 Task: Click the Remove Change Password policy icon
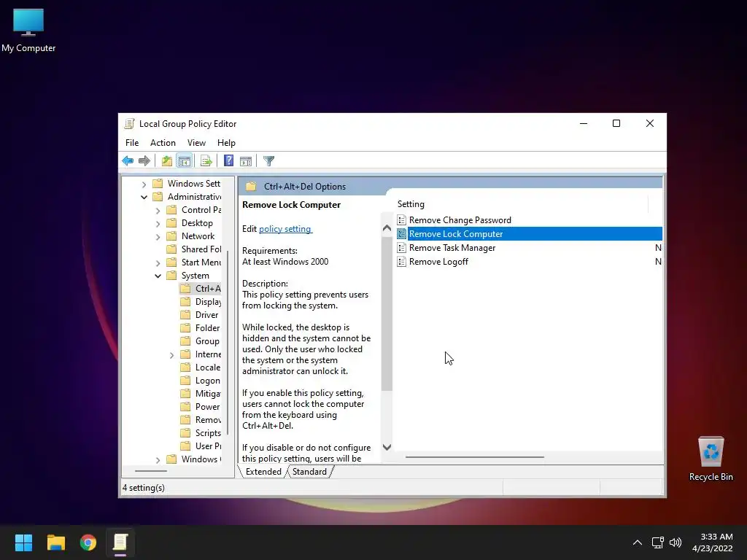(402, 220)
